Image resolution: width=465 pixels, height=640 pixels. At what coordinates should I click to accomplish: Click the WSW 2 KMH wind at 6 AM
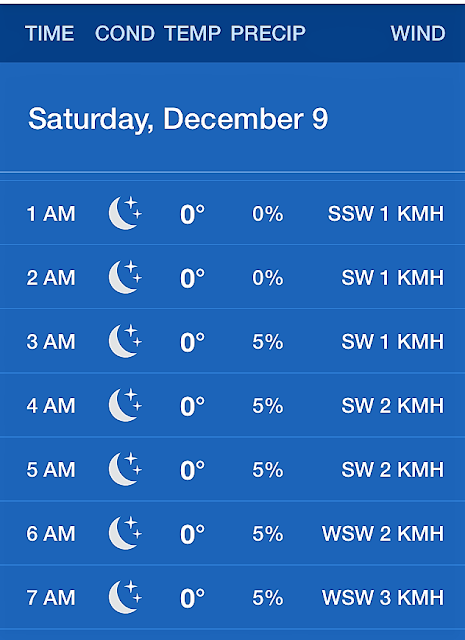coord(383,533)
